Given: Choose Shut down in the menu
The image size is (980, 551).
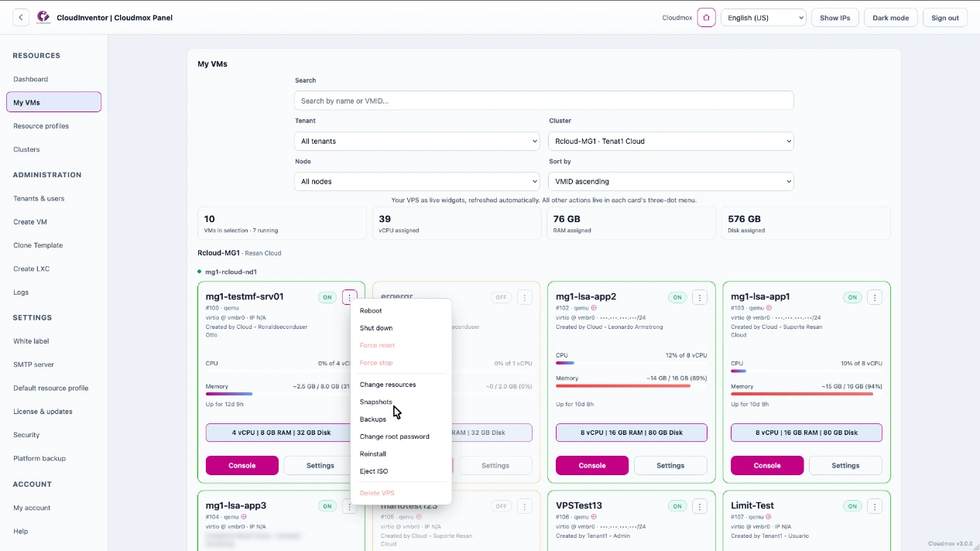Looking at the screenshot, I should (401, 328).
